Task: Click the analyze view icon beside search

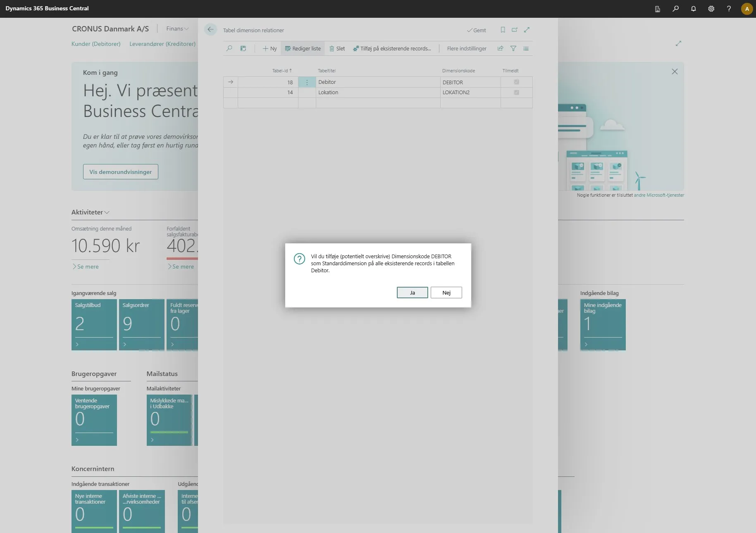Action: (243, 48)
